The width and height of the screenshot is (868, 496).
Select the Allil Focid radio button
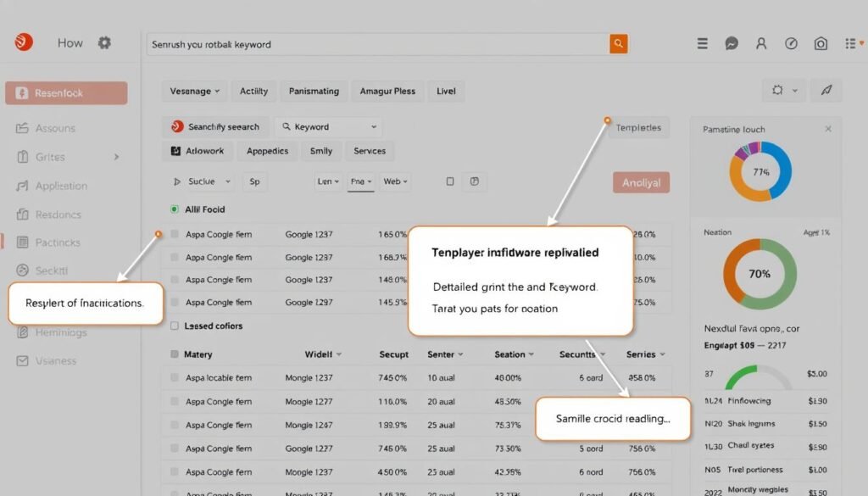pyautogui.click(x=175, y=209)
